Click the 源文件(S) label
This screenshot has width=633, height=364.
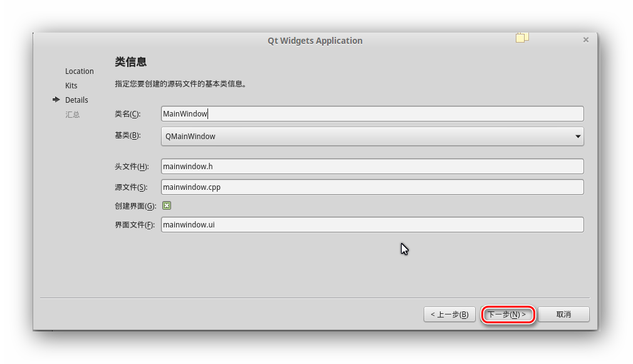[x=131, y=187]
